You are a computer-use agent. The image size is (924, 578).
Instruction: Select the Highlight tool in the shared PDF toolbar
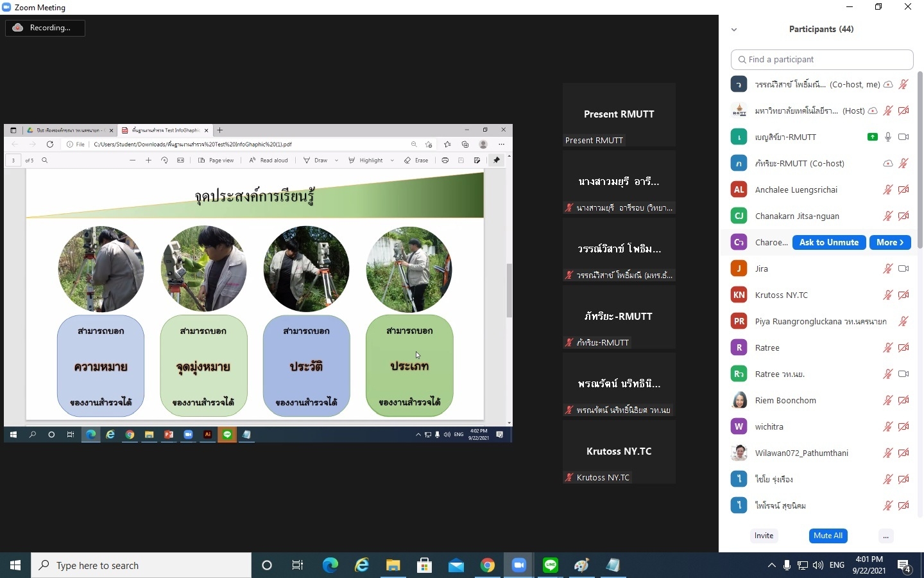click(365, 161)
